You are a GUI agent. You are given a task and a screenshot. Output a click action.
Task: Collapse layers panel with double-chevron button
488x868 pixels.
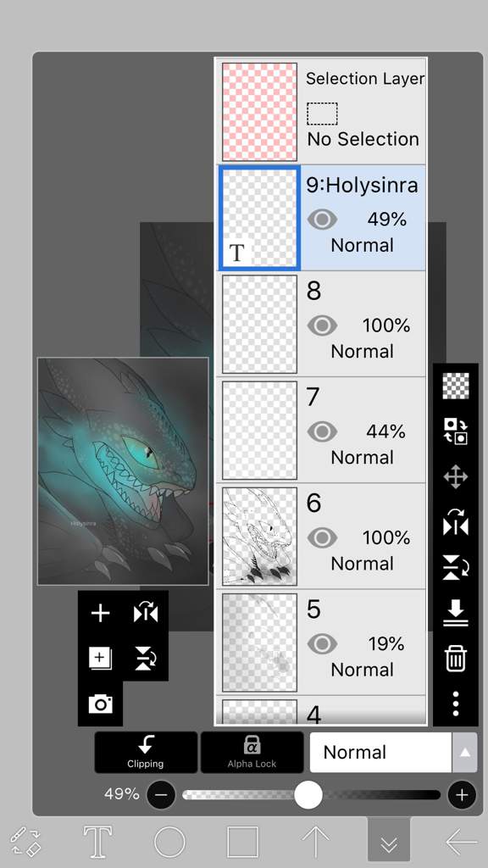[389, 842]
